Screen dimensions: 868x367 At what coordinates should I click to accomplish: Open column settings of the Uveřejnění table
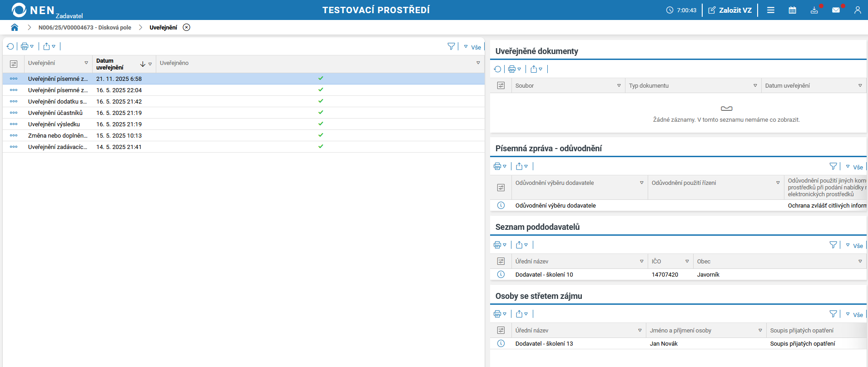pos(14,64)
